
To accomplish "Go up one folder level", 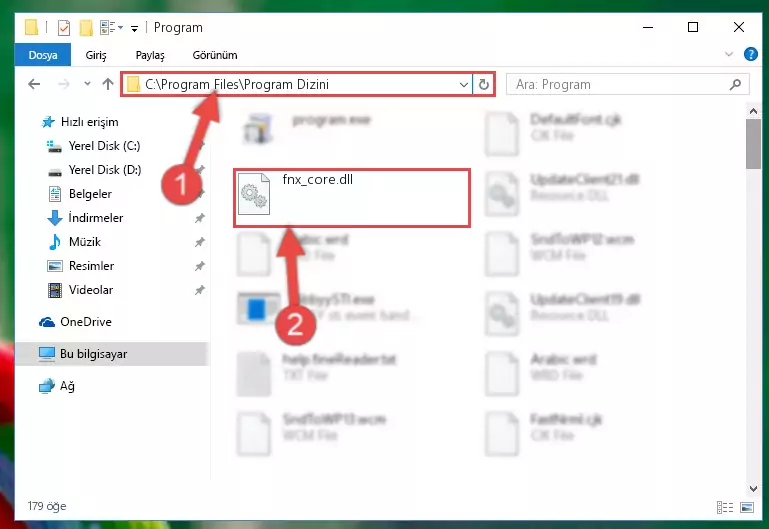I will [x=108, y=84].
